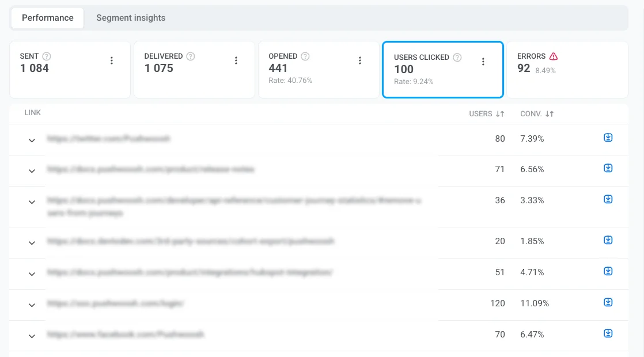Click the help icon beside USERS CLICKED
Screen dimensions: 644x357
click(x=457, y=57)
